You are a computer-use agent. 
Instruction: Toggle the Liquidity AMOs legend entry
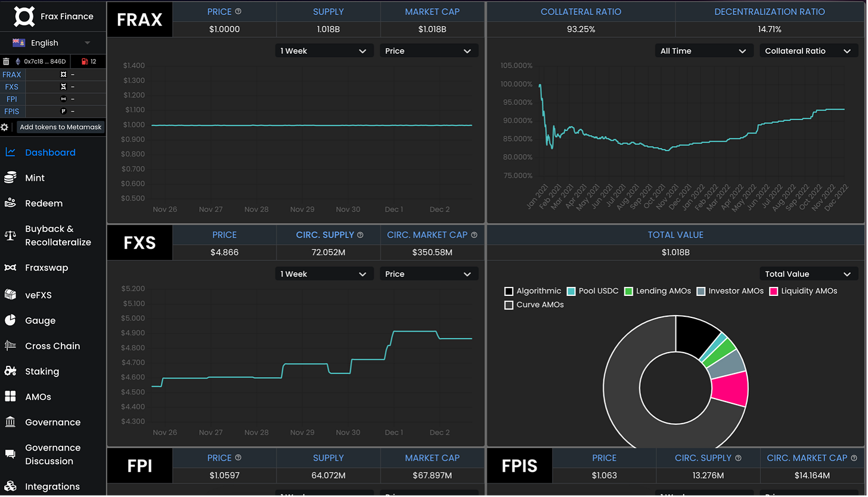point(803,291)
